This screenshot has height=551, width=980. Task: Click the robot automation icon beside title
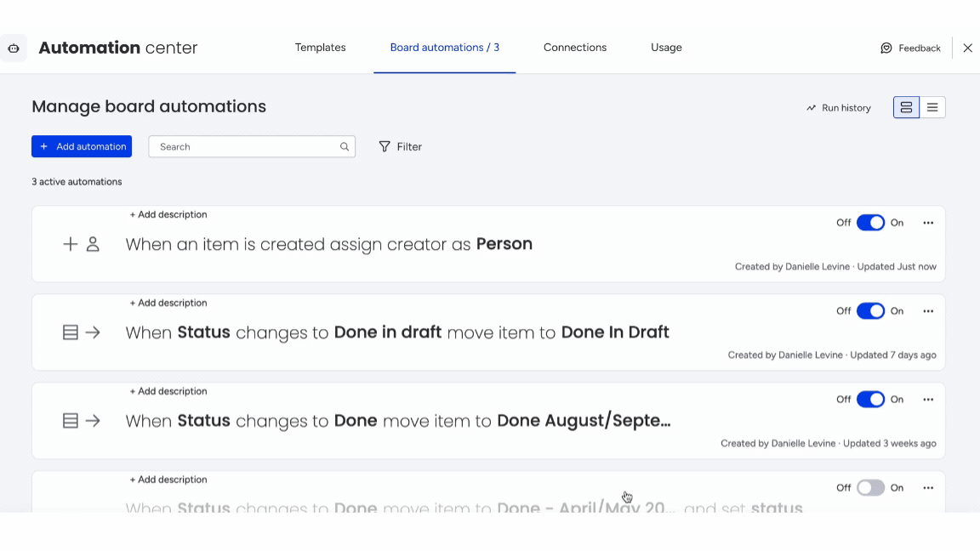(13, 48)
